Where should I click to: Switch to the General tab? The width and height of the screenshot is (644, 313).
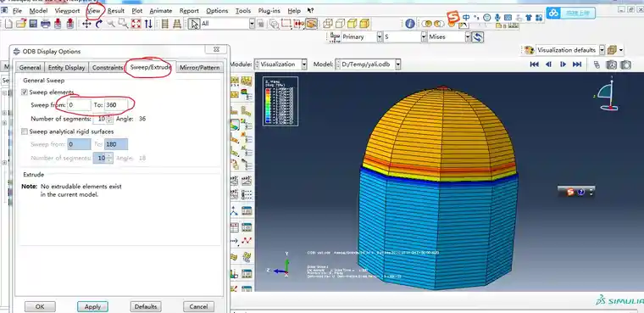30,68
